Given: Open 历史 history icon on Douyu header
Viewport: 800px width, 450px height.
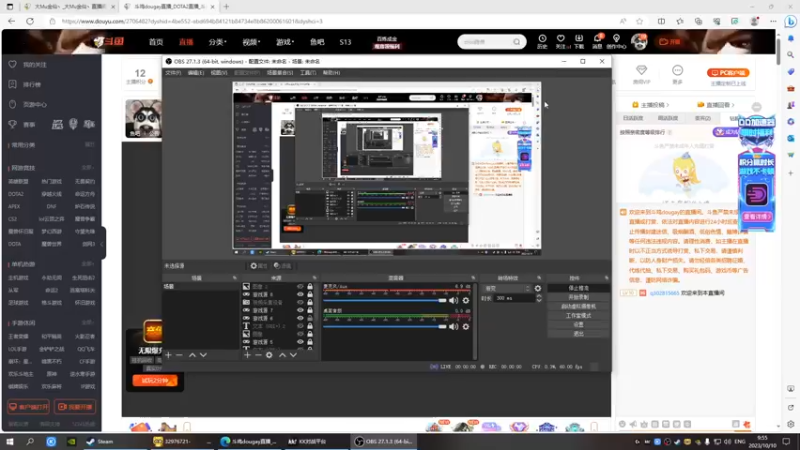Looking at the screenshot, I should click(542, 41).
